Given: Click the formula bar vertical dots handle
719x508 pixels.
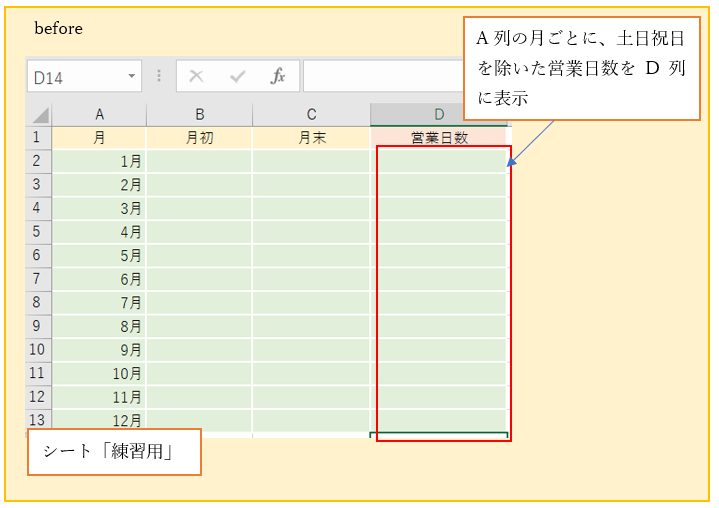Looking at the screenshot, I should (x=158, y=77).
